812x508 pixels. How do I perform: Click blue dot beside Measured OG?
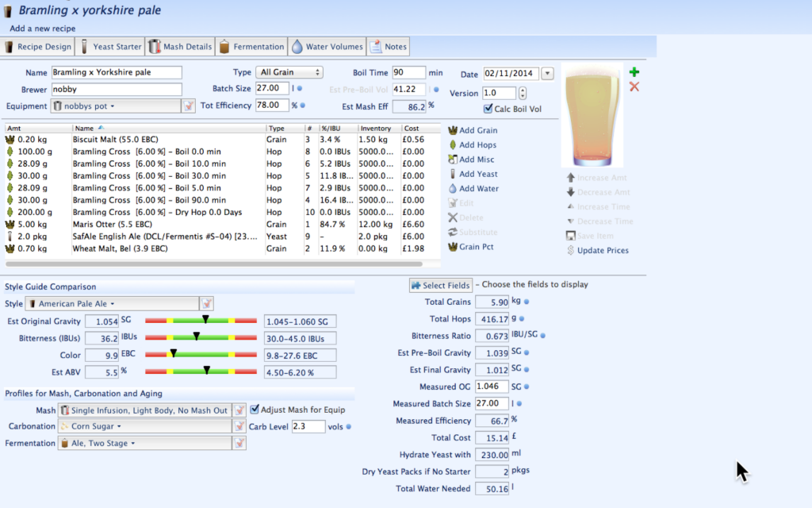(527, 387)
